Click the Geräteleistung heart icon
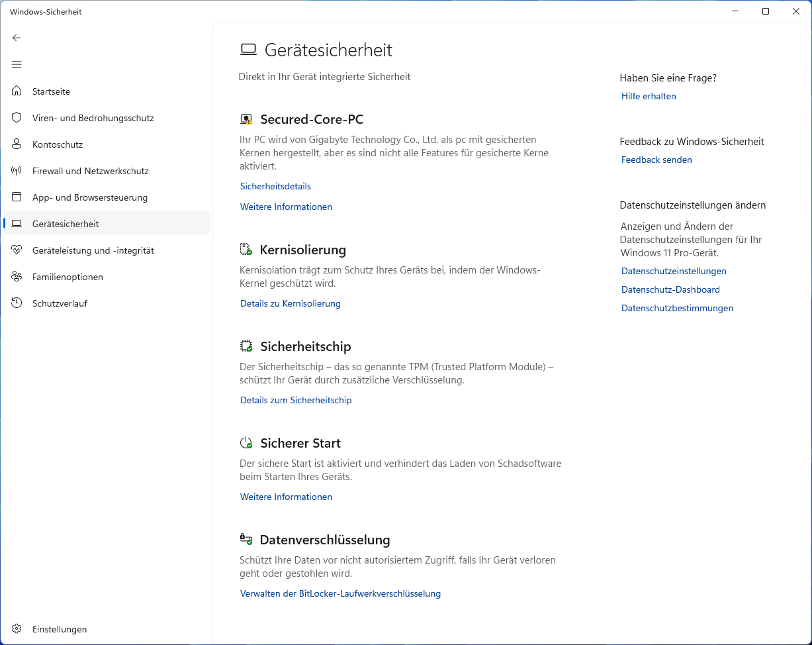The height and width of the screenshot is (645, 812). point(17,250)
